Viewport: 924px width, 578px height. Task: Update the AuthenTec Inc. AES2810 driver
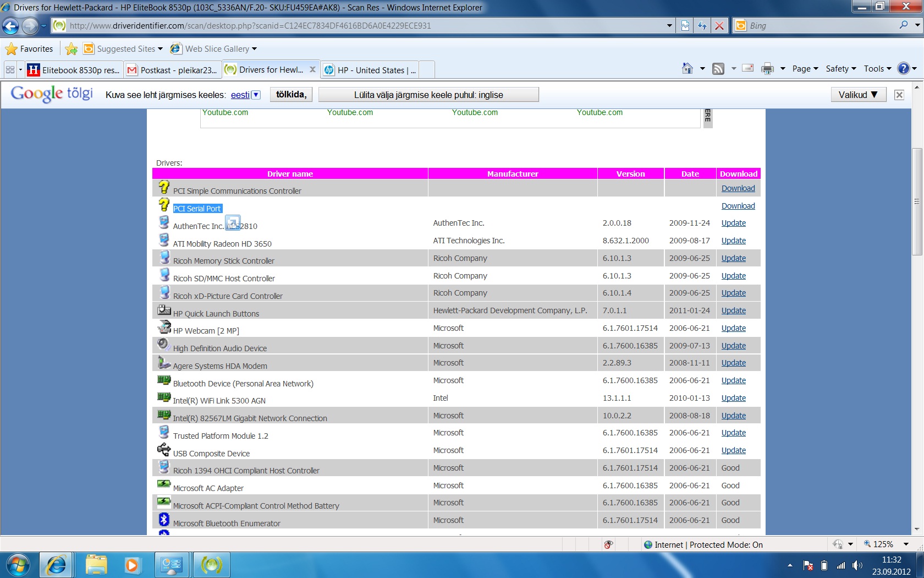coord(734,223)
